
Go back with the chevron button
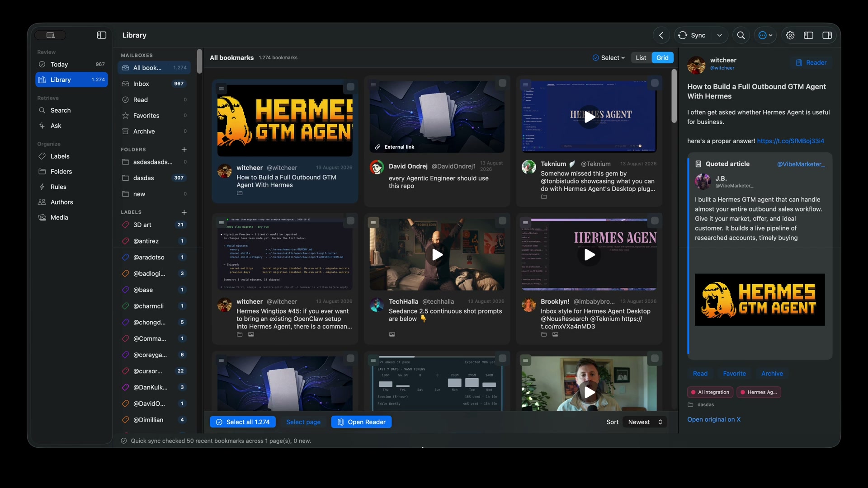click(x=661, y=35)
